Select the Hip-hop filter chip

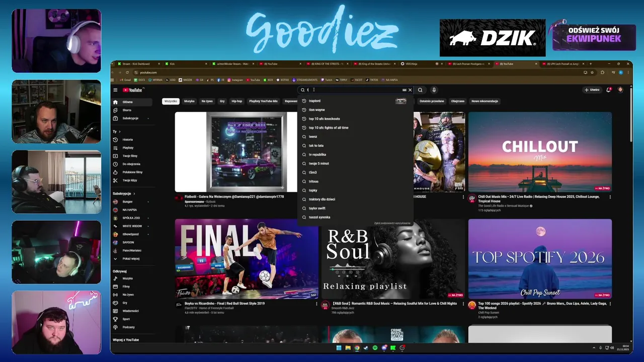[x=236, y=101]
